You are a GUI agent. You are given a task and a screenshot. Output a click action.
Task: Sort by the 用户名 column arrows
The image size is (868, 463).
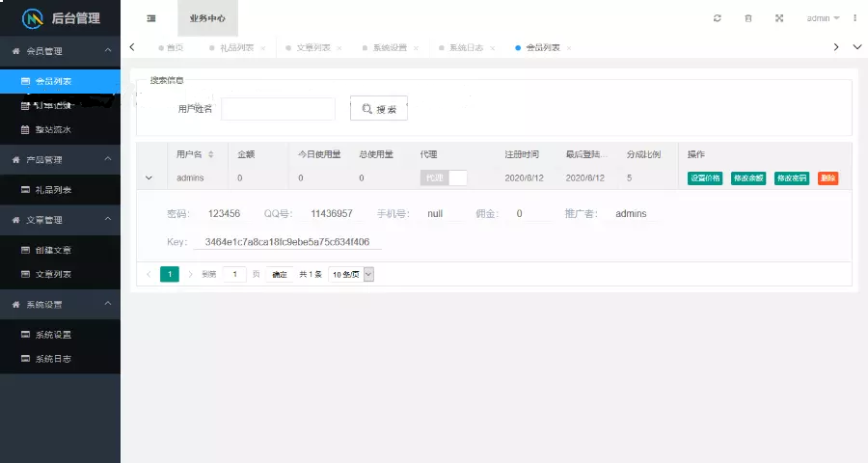click(x=211, y=154)
